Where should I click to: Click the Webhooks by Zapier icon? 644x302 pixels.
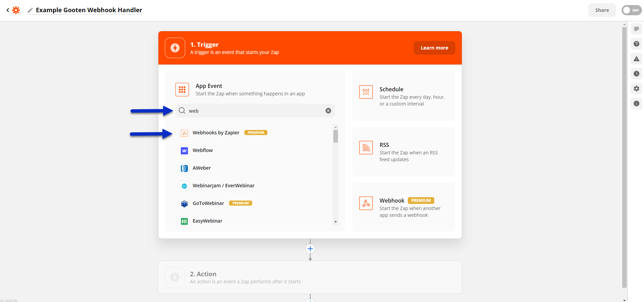[184, 133]
